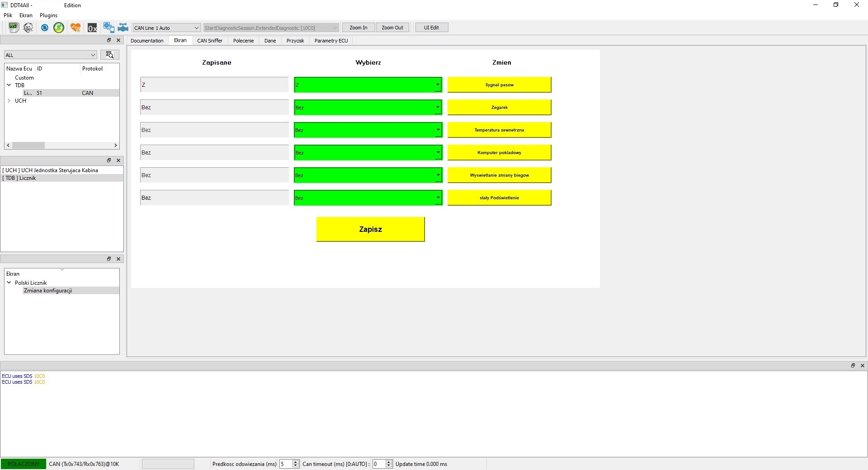Click the blue pipe valve toolbar icon
The width and height of the screenshot is (868, 470).
123,28
